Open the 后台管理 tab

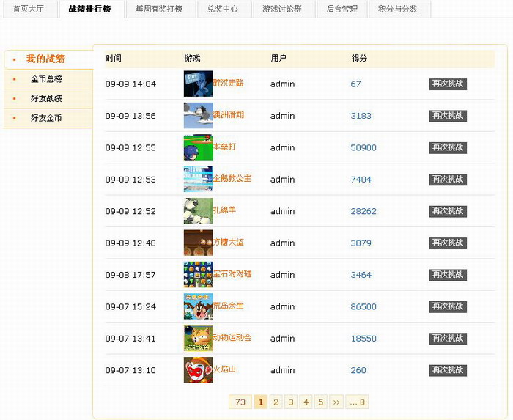click(x=342, y=9)
